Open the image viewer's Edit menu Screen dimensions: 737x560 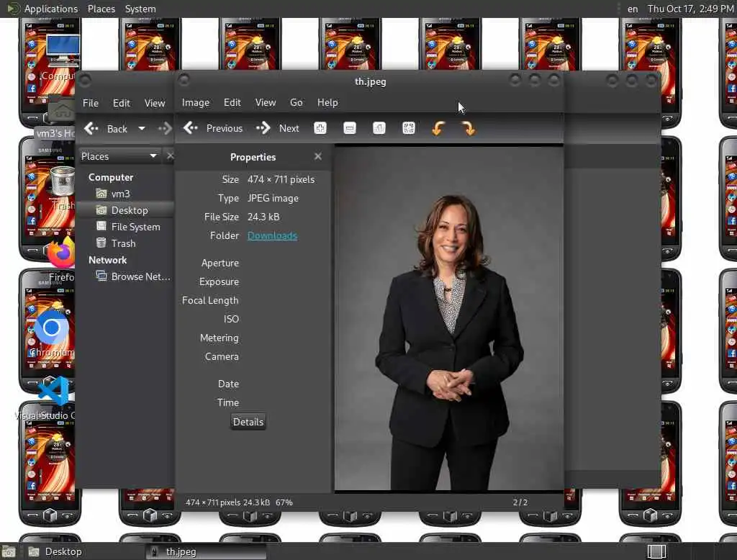click(x=232, y=102)
